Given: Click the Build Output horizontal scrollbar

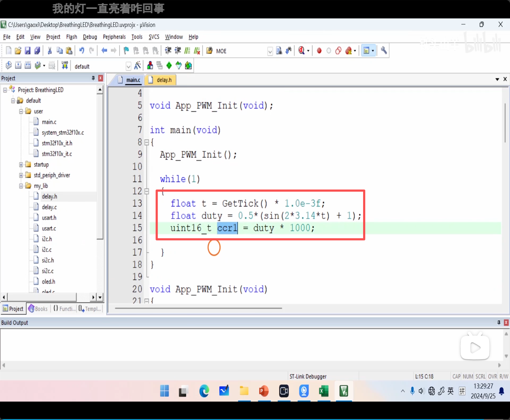Looking at the screenshot, I should pos(251,365).
